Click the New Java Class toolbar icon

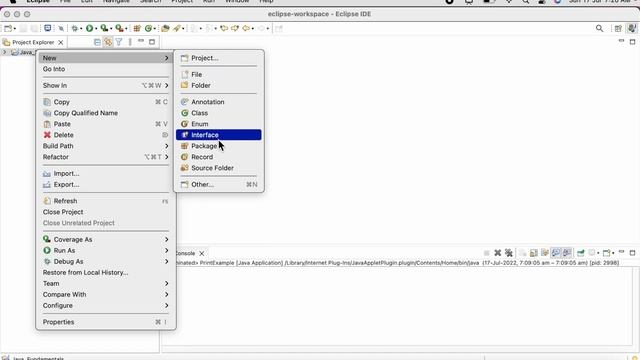click(x=148, y=28)
